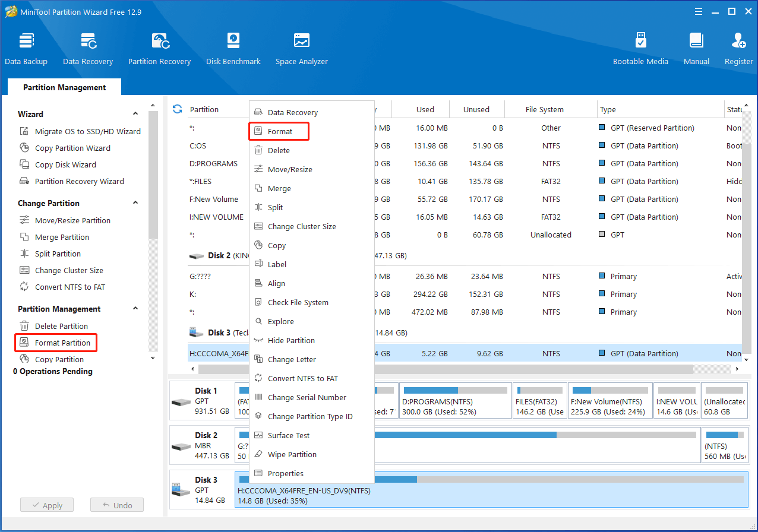Sort by File System column header
Image resolution: width=758 pixels, height=532 pixels.
551,109
